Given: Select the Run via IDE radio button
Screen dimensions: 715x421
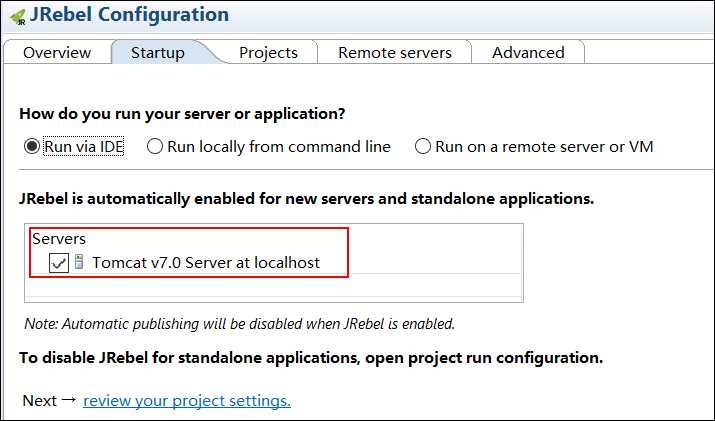Looking at the screenshot, I should click(32, 146).
